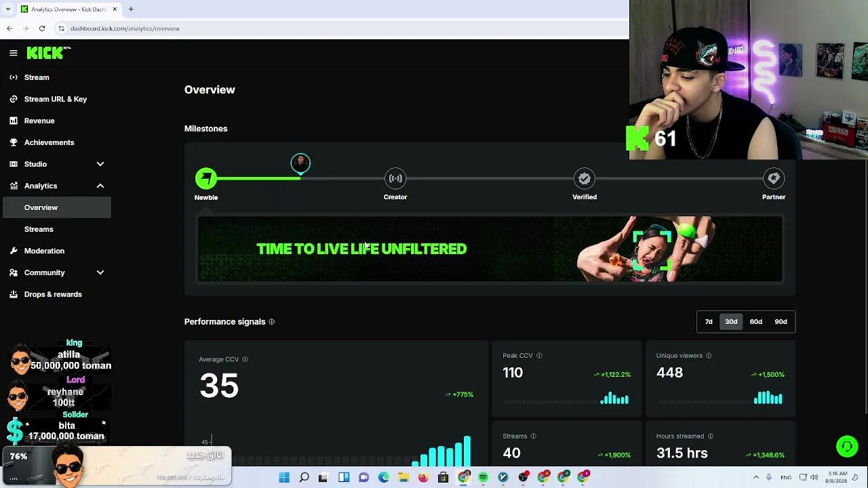Select the 90d time range
Image resolution: width=868 pixels, height=488 pixels.
[781, 322]
